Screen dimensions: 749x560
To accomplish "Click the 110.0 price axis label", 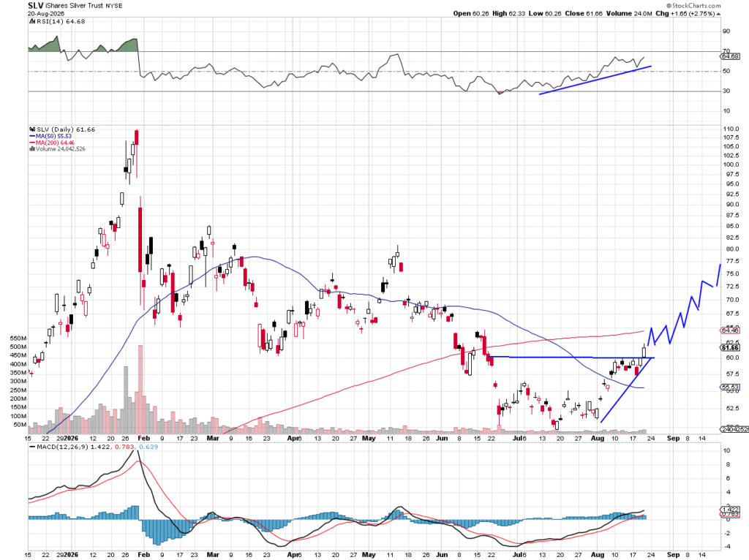I will click(731, 129).
